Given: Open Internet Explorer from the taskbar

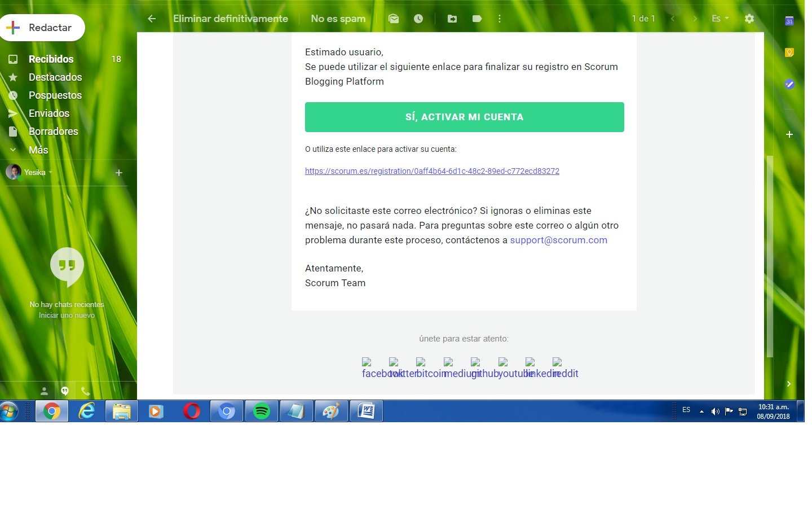Looking at the screenshot, I should click(x=86, y=411).
